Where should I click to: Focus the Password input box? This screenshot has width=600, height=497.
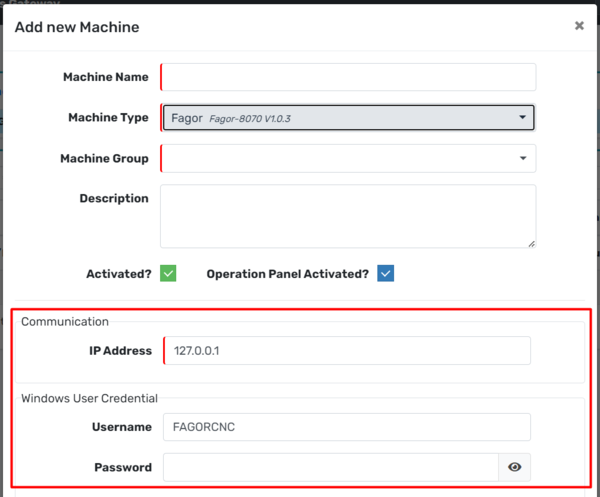click(330, 467)
